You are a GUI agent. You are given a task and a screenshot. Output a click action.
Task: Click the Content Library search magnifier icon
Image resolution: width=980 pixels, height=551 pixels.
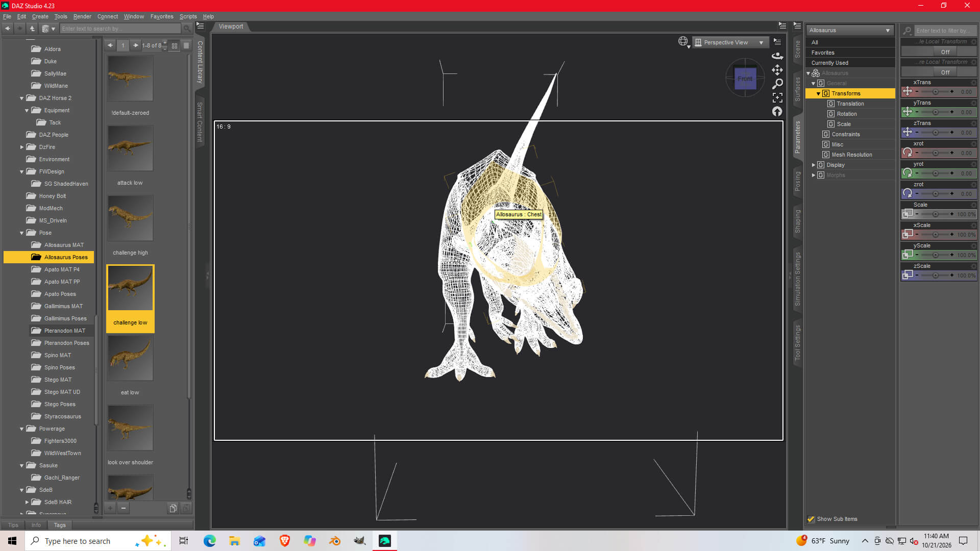[187, 29]
